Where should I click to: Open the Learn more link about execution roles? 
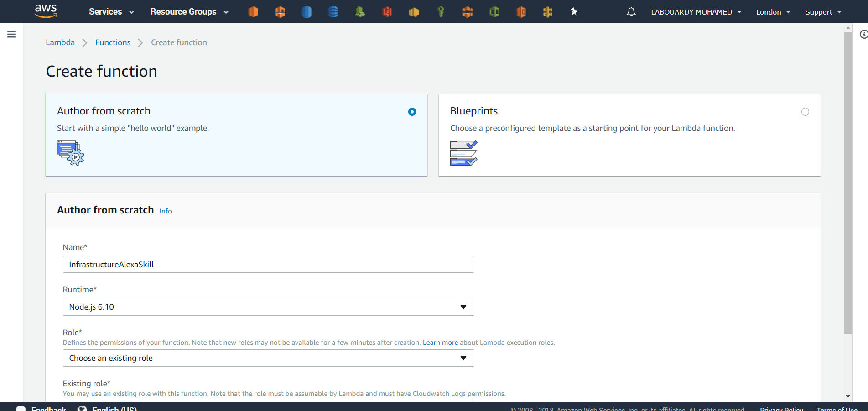pos(440,343)
